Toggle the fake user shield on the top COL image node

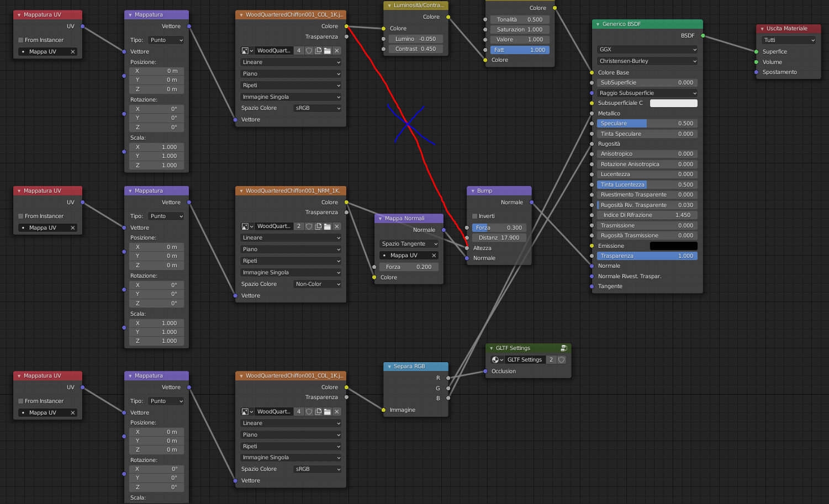pyautogui.click(x=309, y=50)
